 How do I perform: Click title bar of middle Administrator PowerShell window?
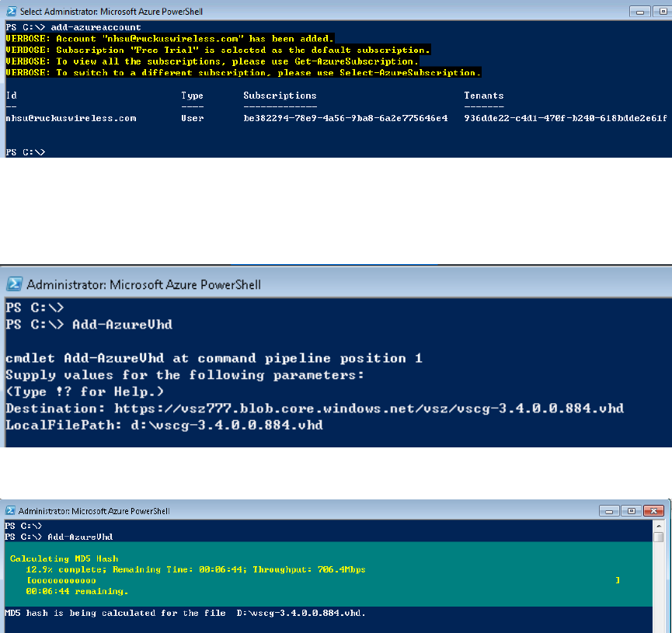336,284
